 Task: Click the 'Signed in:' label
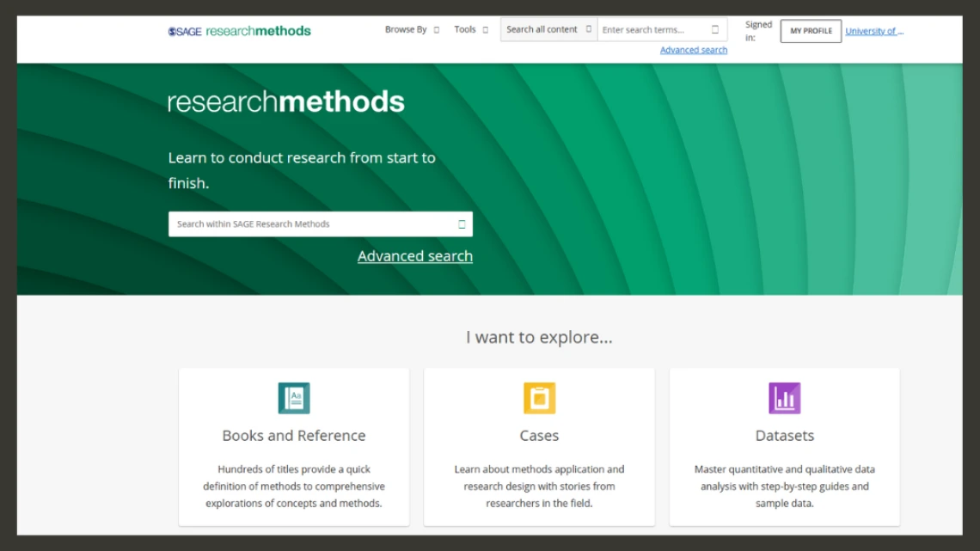point(758,31)
